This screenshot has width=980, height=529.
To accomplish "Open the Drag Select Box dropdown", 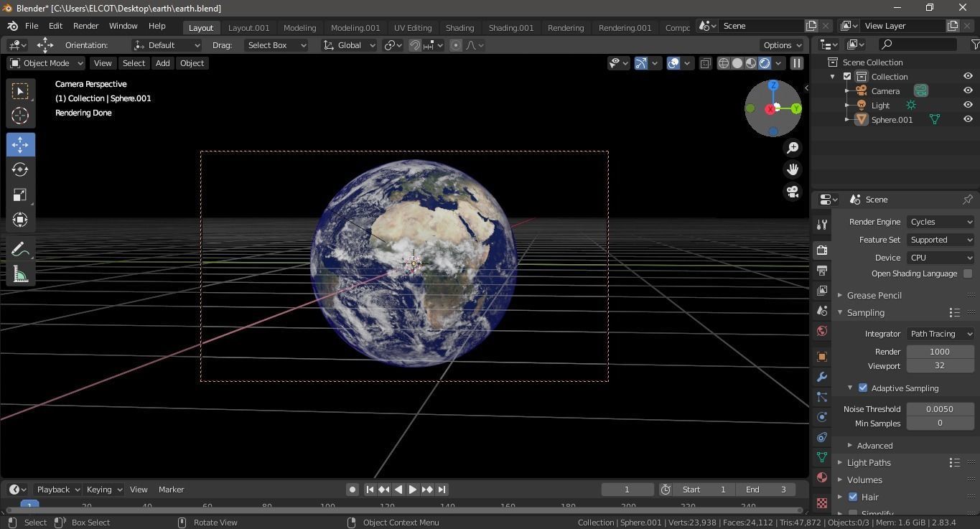I will (x=276, y=45).
